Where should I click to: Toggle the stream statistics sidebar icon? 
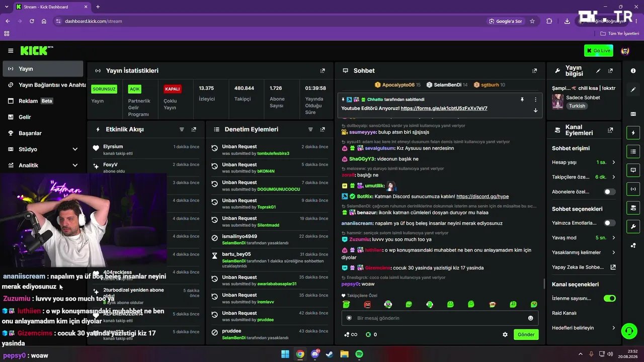(x=633, y=189)
